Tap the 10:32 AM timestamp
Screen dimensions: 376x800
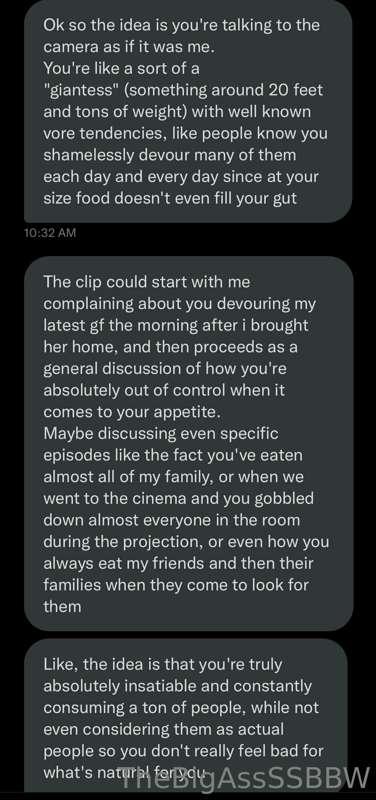click(49, 233)
